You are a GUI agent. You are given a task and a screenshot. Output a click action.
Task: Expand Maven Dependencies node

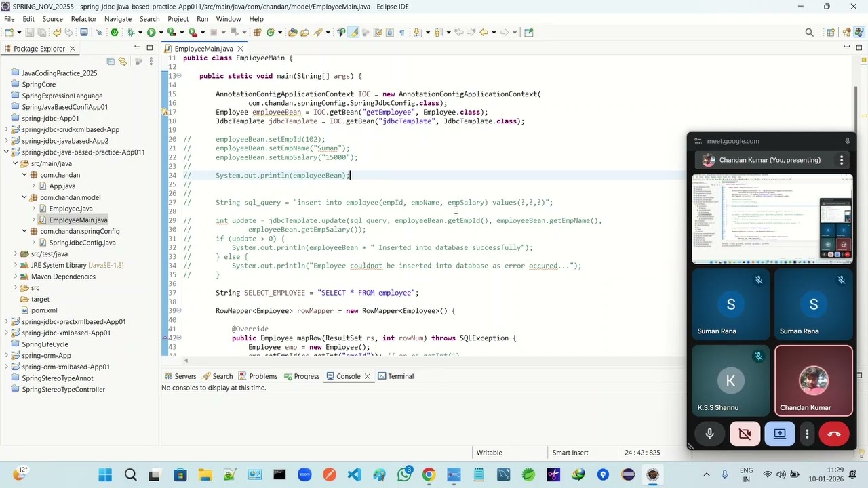(x=16, y=277)
